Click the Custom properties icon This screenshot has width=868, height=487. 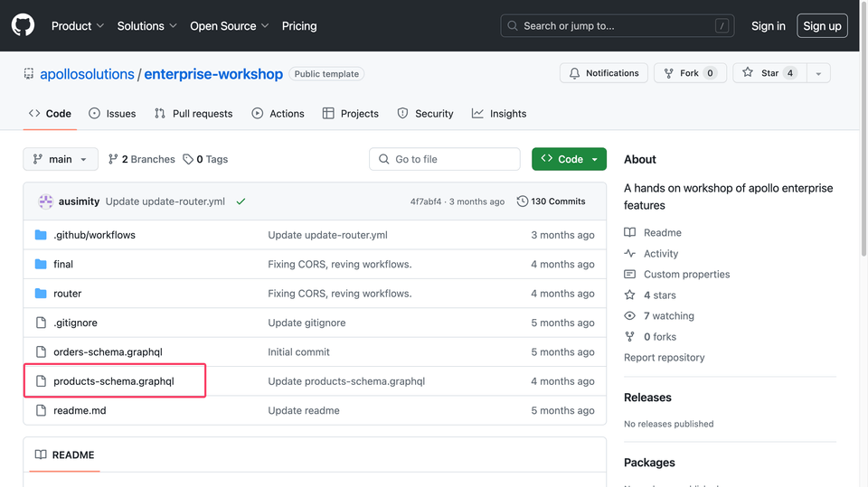[x=630, y=275]
